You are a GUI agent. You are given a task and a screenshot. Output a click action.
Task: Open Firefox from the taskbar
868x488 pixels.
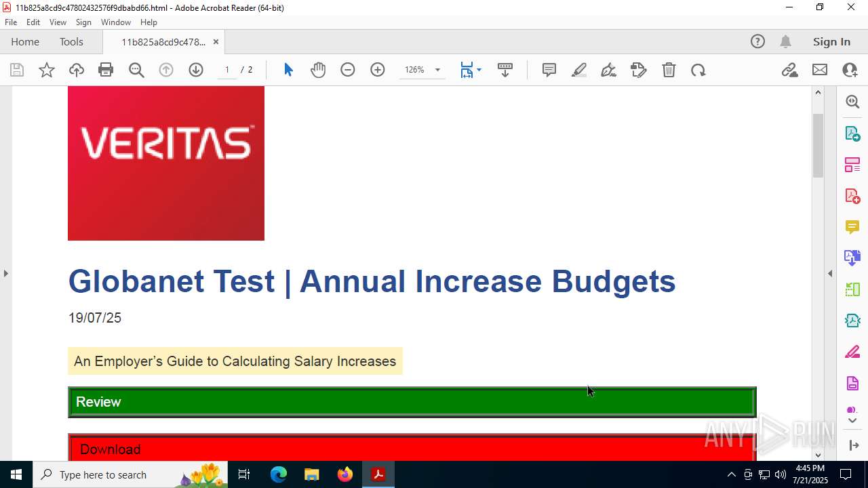click(x=345, y=474)
